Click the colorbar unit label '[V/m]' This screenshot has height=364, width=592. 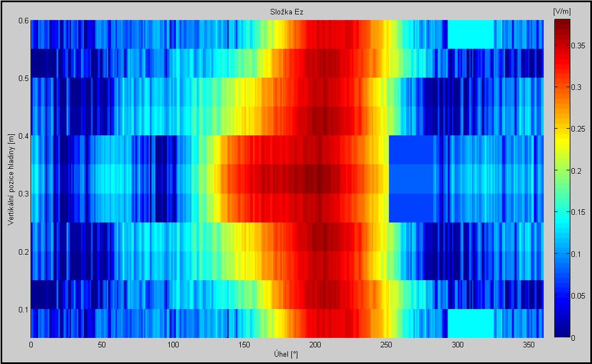(x=562, y=12)
